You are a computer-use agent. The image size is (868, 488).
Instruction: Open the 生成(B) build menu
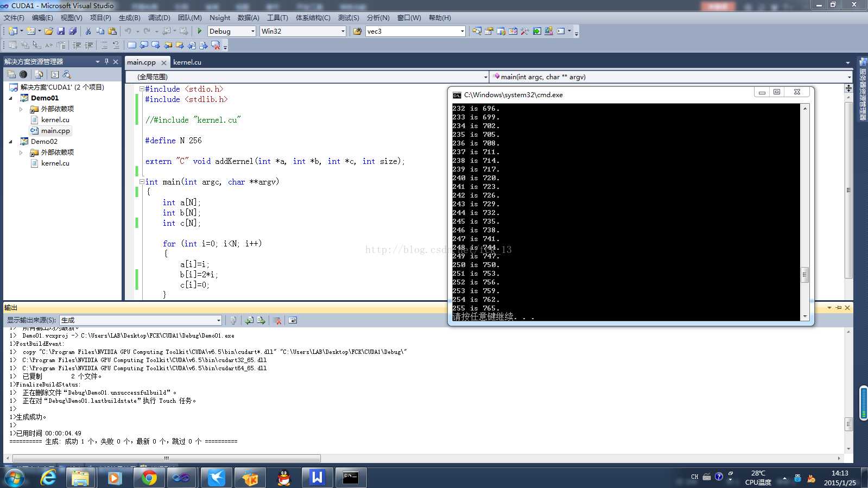[129, 18]
